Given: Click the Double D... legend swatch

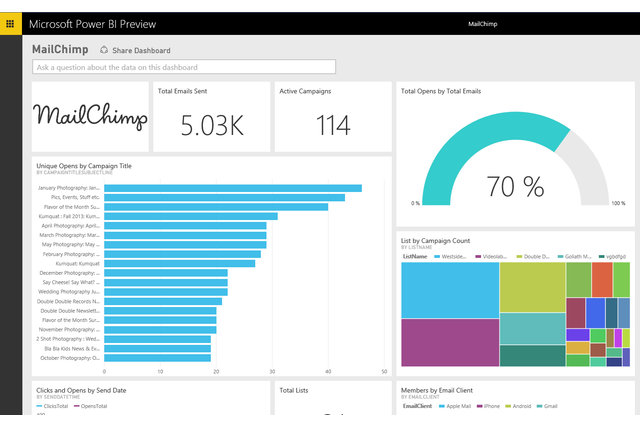Looking at the screenshot, I should point(519,257).
